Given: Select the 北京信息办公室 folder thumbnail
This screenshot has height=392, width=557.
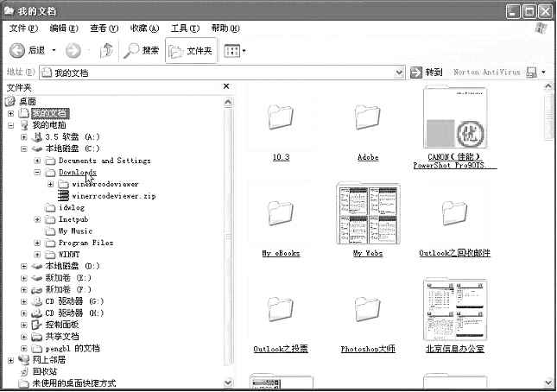Looking at the screenshot, I should [455, 309].
